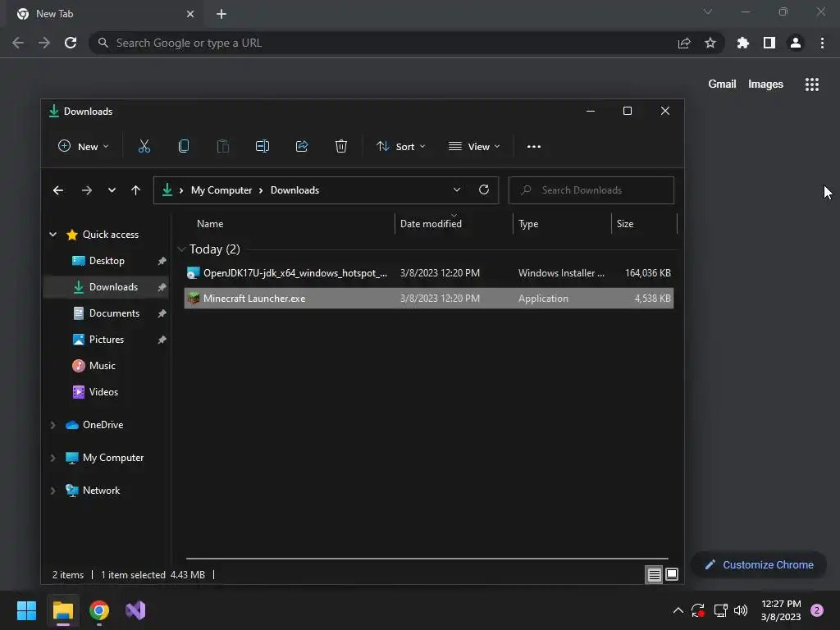This screenshot has height=630, width=840.
Task: Go forward in File Explorer navigation
Action: click(x=87, y=190)
